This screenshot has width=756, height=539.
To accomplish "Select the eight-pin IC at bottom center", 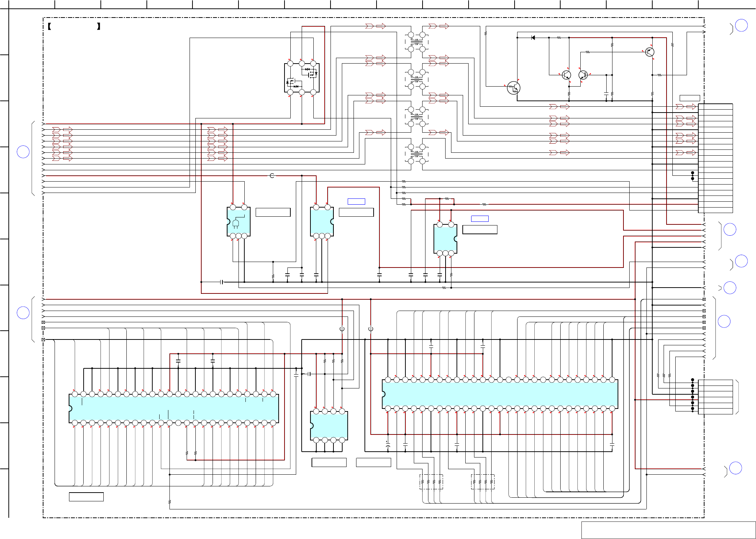I will click(329, 426).
